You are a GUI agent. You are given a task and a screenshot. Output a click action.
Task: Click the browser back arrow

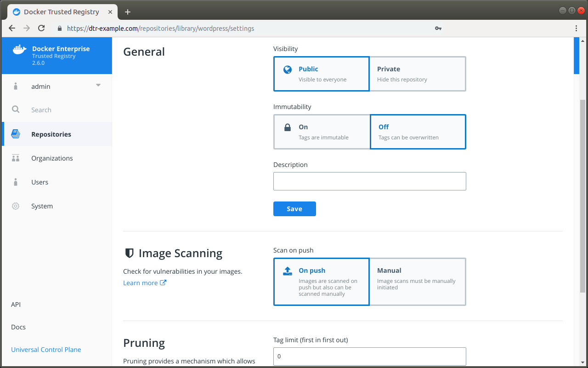(12, 28)
